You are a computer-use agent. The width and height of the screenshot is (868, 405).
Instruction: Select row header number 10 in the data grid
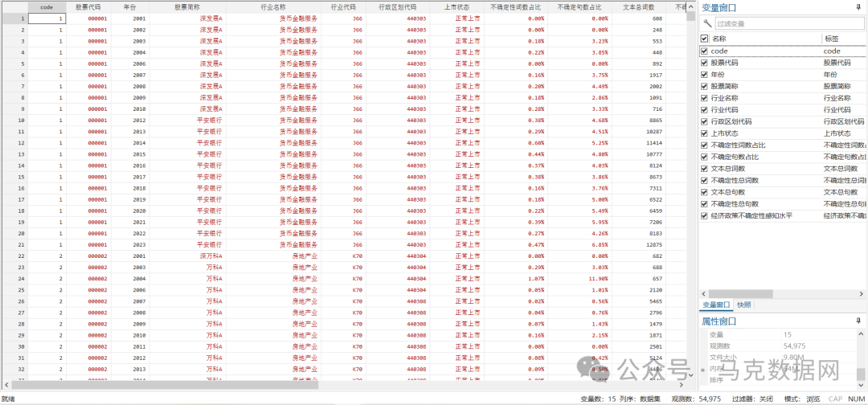[14, 120]
